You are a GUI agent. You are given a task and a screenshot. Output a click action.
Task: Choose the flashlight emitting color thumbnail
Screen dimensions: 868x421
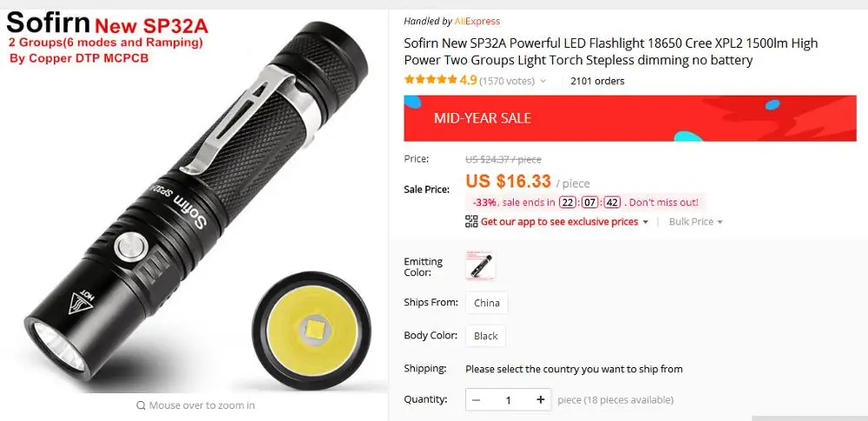(x=481, y=266)
